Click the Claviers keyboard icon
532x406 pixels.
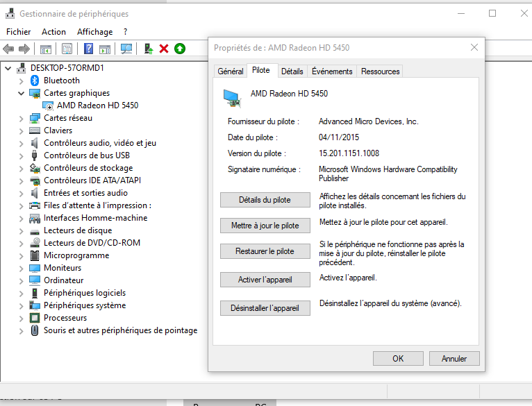coord(35,130)
